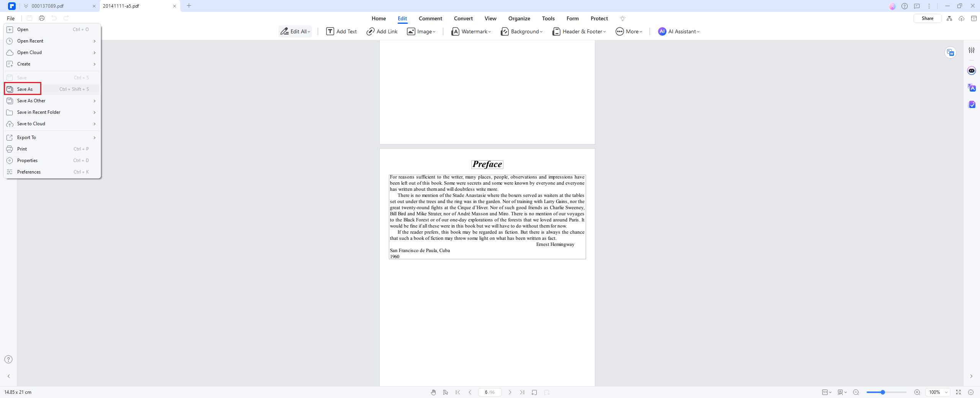Open the AI translate sidebar icon
This screenshot has width=980, height=398.
click(x=972, y=88)
